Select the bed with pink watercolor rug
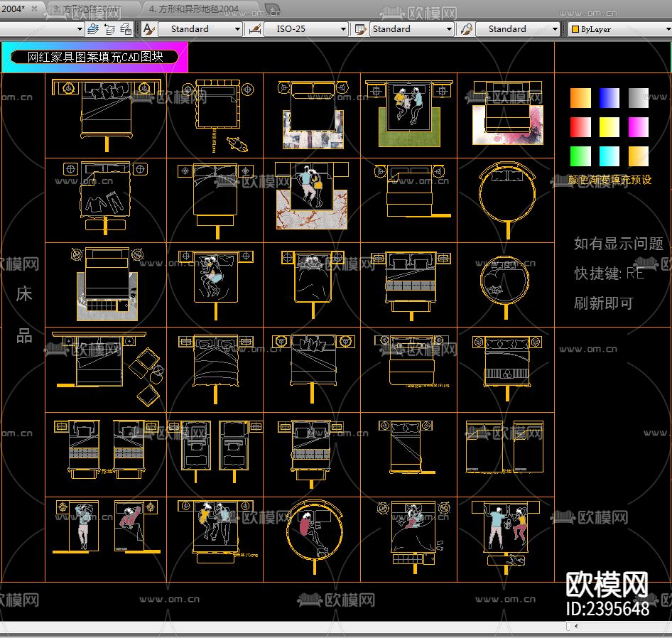 (x=507, y=112)
